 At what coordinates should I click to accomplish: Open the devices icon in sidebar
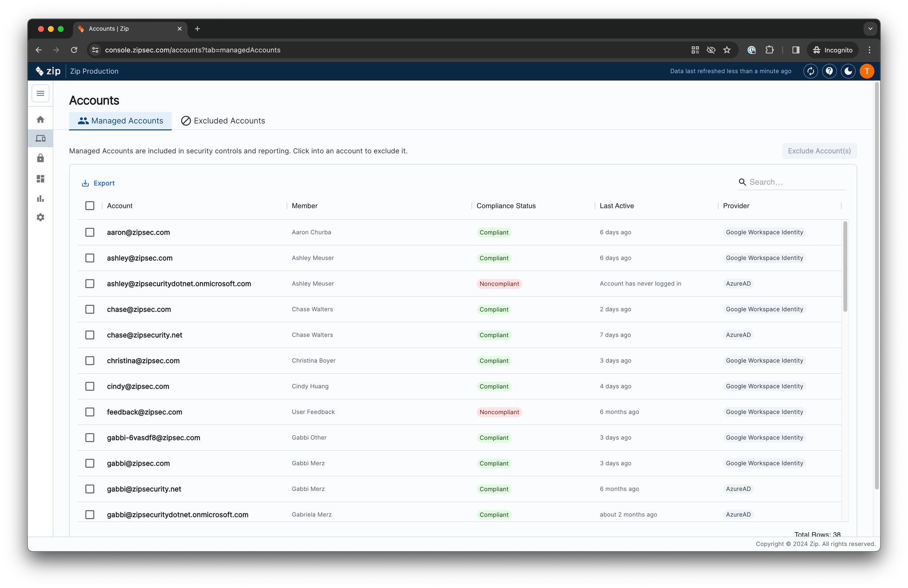coord(40,138)
